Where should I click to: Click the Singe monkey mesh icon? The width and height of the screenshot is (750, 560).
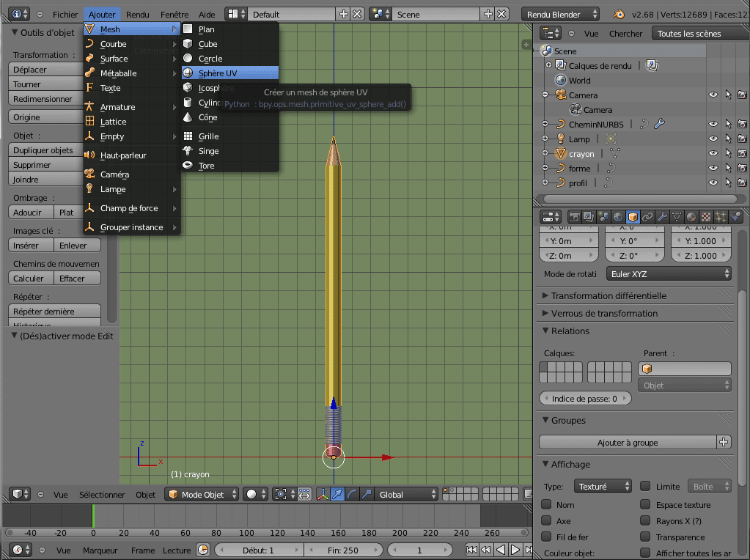[x=188, y=151]
